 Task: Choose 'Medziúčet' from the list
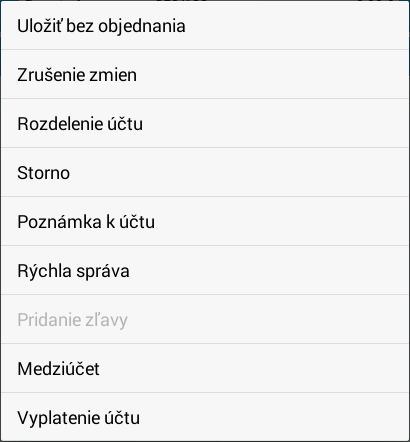click(x=205, y=368)
